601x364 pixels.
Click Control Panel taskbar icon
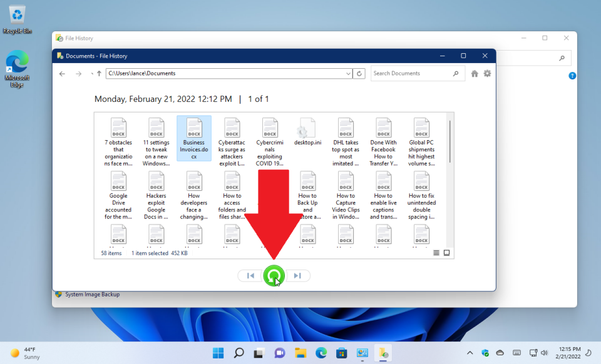tap(362, 353)
